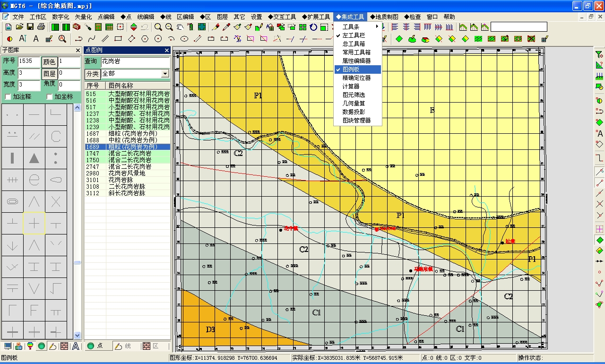This screenshot has height=364, width=605.
Task: Click the rainbow balloon icon at panel bottom
Action: point(30,346)
